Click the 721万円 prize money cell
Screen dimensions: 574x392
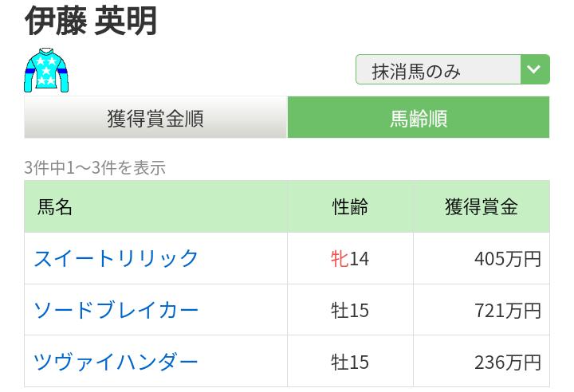[507, 310]
